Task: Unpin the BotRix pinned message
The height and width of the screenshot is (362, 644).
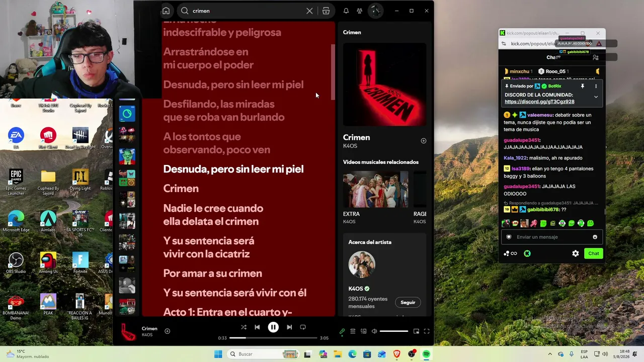Action: point(582,86)
